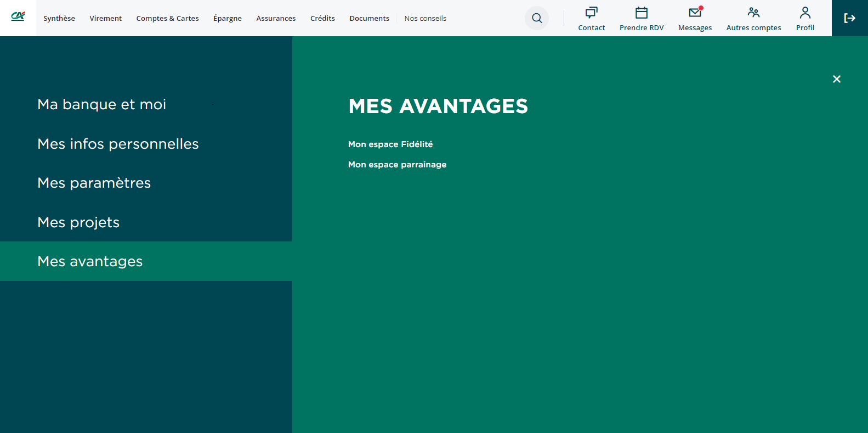This screenshot has width=868, height=433.
Task: Open the Crédits menu
Action: point(322,18)
